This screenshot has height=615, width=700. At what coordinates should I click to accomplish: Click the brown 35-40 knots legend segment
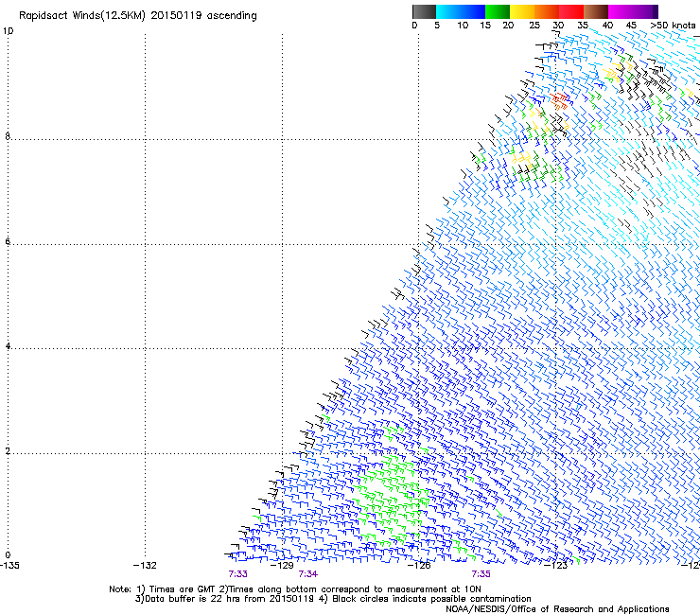coord(596,11)
